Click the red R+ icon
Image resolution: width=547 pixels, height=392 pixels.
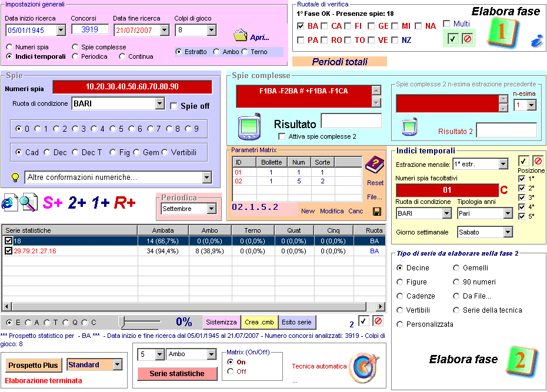125,202
